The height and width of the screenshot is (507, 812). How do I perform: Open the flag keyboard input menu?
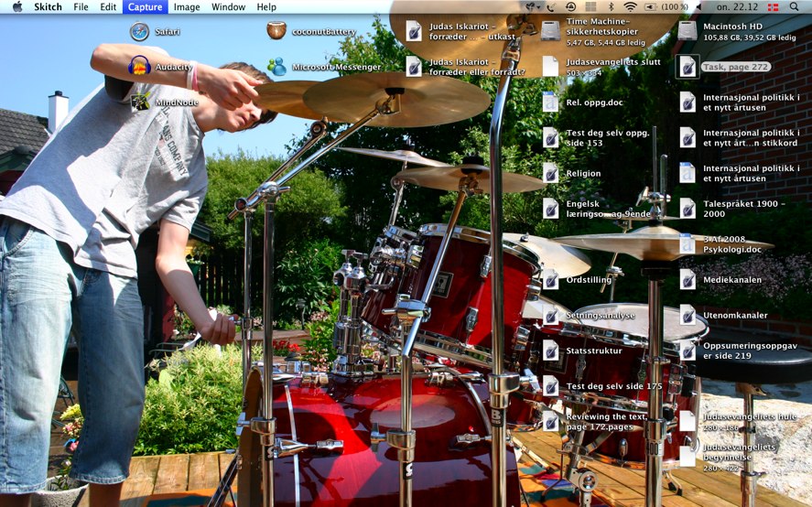(772, 6)
